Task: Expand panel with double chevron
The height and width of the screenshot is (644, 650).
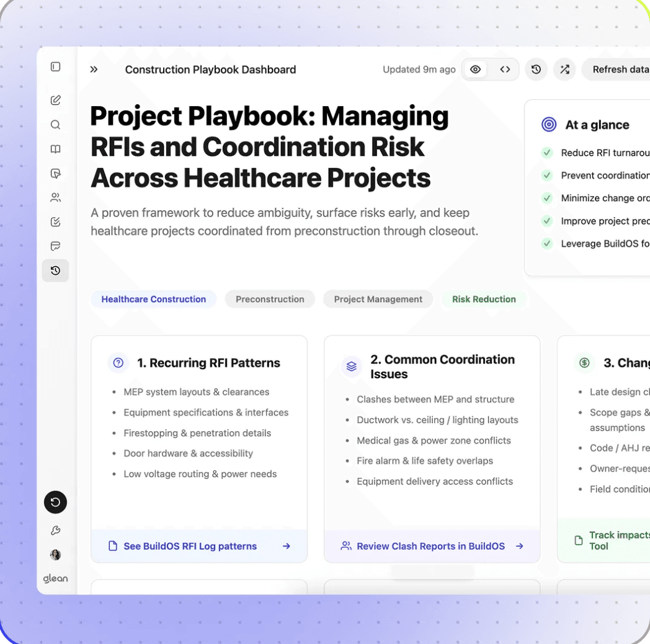Action: pos(94,69)
